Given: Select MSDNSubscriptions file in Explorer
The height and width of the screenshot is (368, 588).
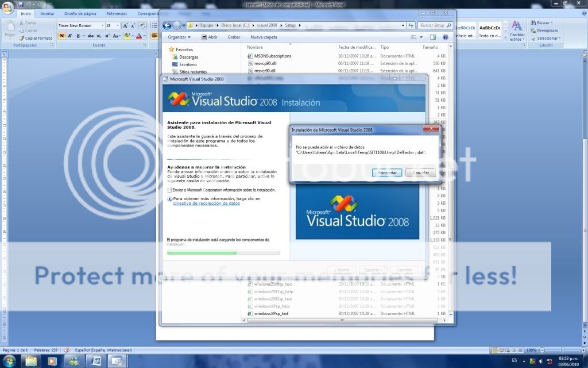Looking at the screenshot, I should 269,56.
